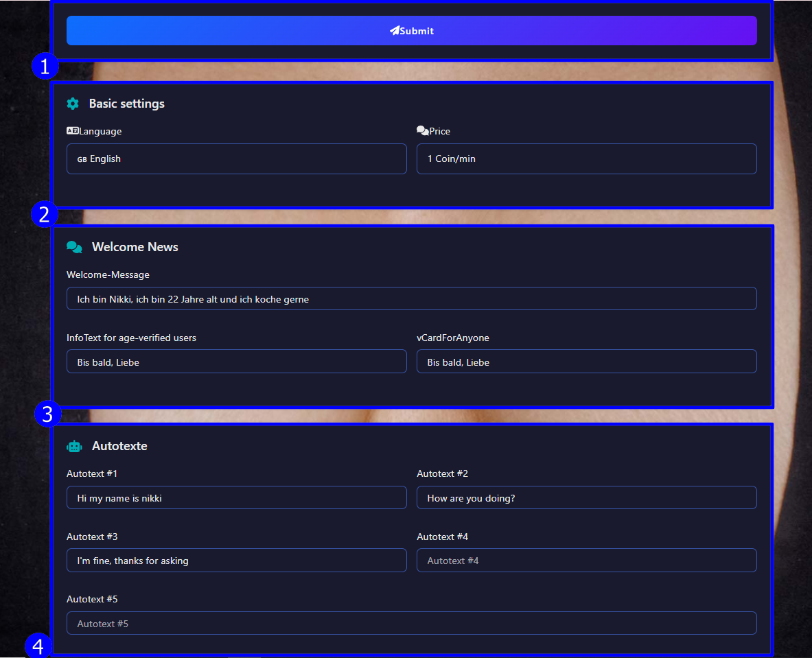Click the Welcome News section heading
This screenshot has height=658, width=812.
pyautogui.click(x=135, y=247)
